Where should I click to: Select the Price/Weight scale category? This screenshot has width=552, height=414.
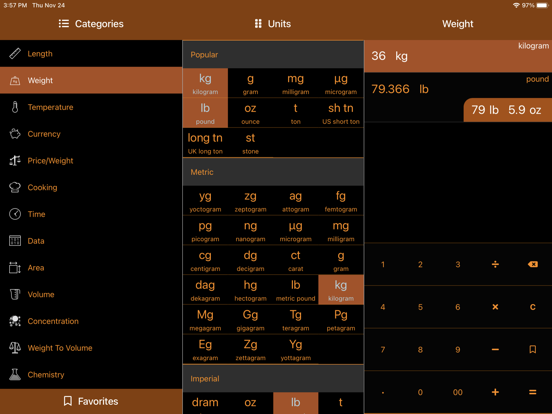tap(91, 161)
